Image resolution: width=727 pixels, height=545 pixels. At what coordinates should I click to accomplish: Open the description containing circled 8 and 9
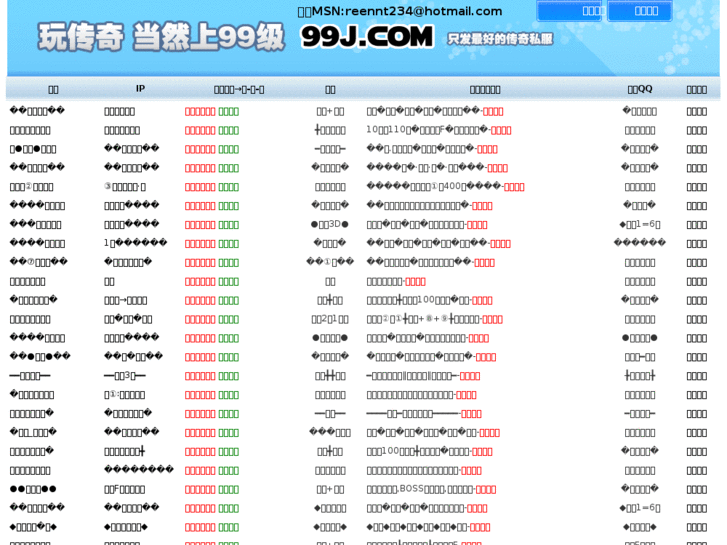[434, 319]
